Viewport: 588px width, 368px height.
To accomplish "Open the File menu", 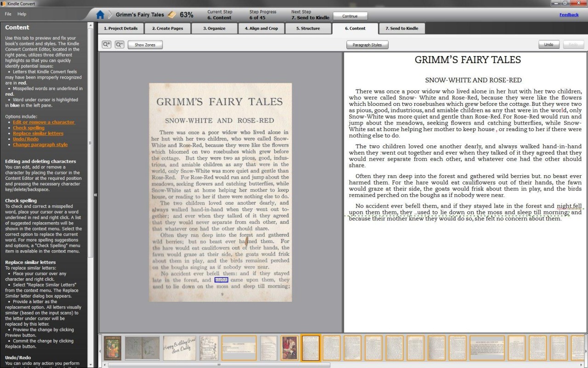I will coord(8,14).
